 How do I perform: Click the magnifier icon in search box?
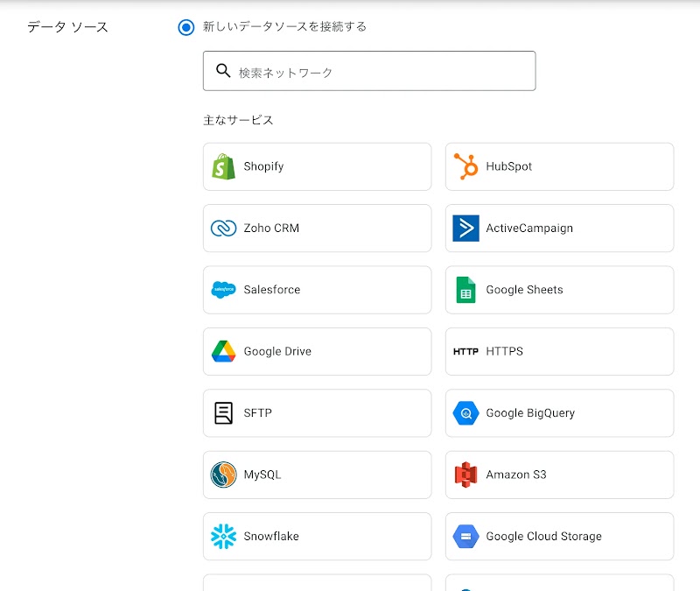click(223, 71)
